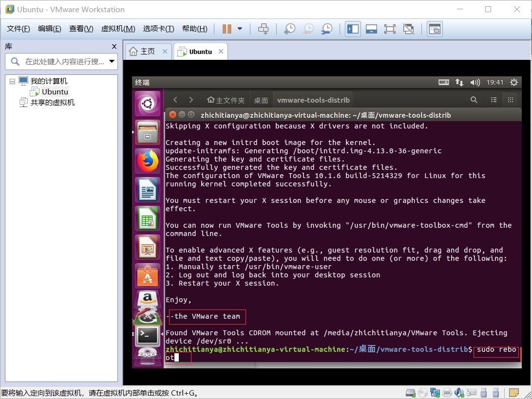532x399 pixels.
Task: Select 我的计算机 in the library tree
Action: coord(49,81)
